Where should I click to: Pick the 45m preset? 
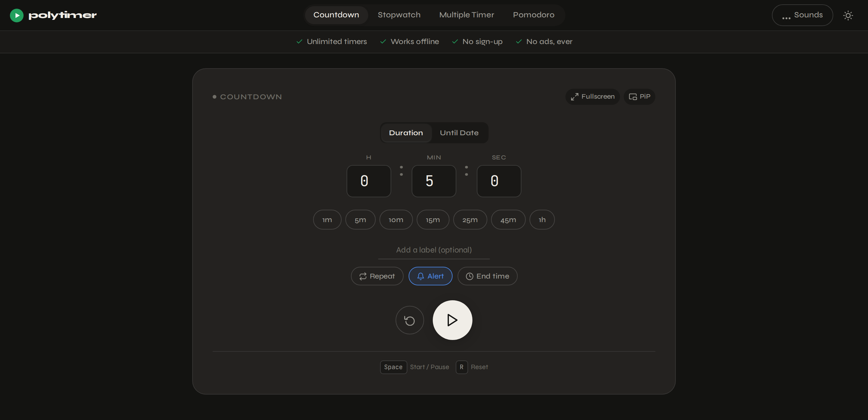(508, 220)
